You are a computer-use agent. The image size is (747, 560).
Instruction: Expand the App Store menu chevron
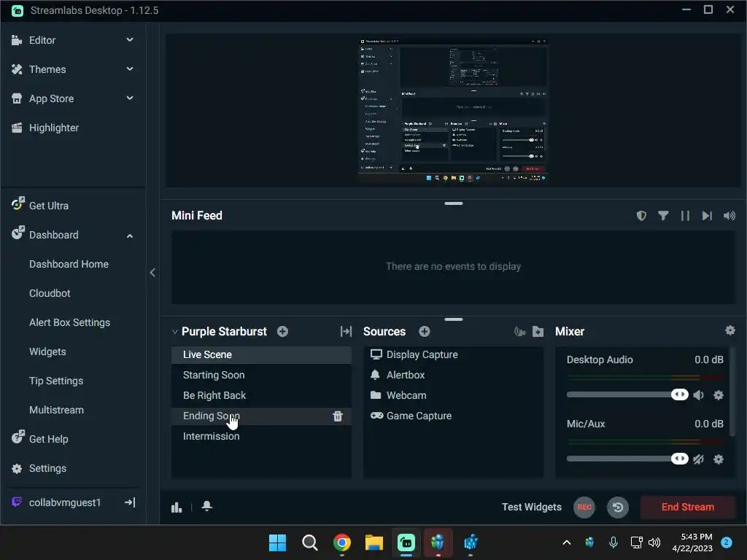130,98
